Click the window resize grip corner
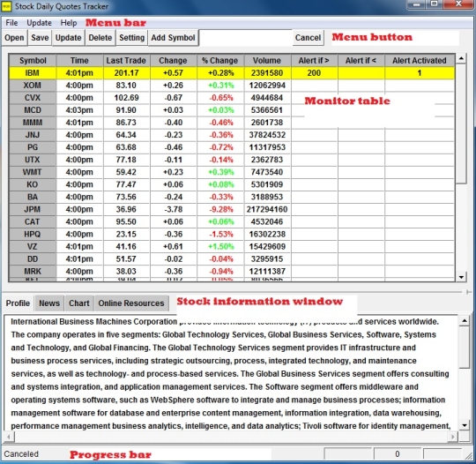476x464 pixels. point(469,456)
